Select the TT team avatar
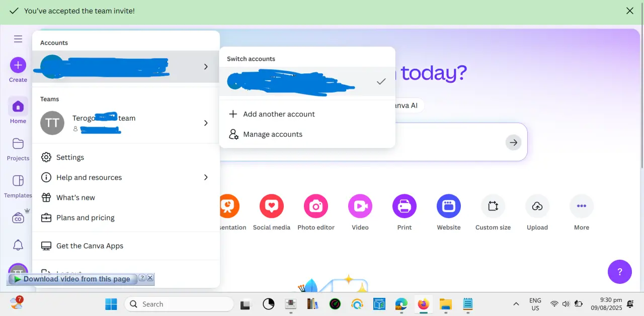 click(x=52, y=123)
